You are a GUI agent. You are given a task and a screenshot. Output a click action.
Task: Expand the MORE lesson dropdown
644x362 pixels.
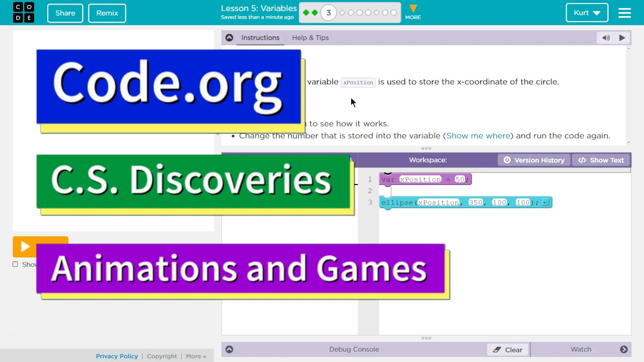tap(413, 13)
